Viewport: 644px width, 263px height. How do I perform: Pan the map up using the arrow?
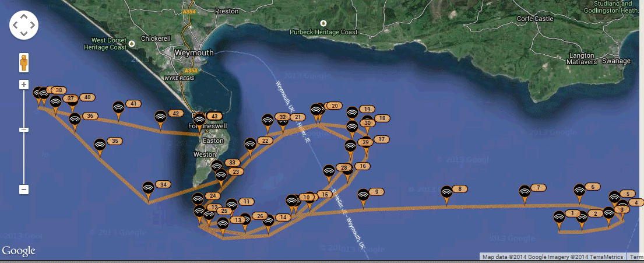click(x=24, y=17)
